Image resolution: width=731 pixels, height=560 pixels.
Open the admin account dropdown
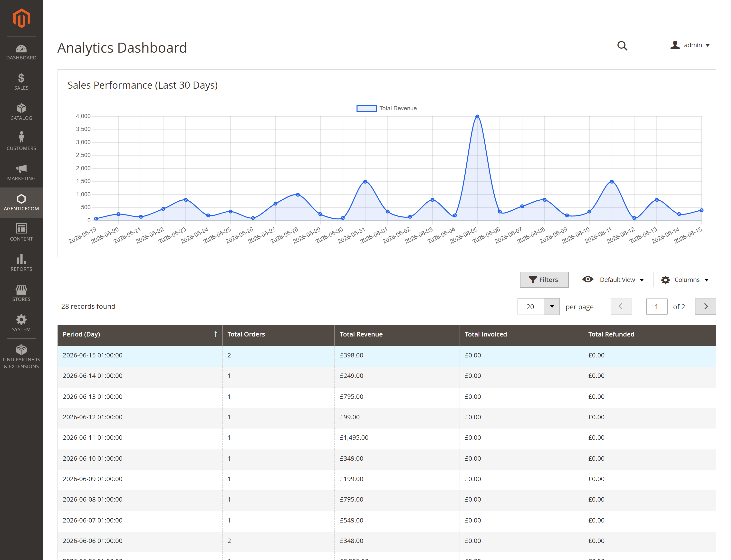690,45
